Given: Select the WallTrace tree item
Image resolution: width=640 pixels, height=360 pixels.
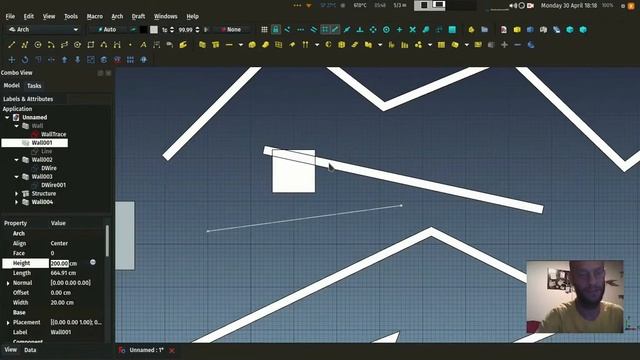Looking at the screenshot, I should pyautogui.click(x=53, y=134).
